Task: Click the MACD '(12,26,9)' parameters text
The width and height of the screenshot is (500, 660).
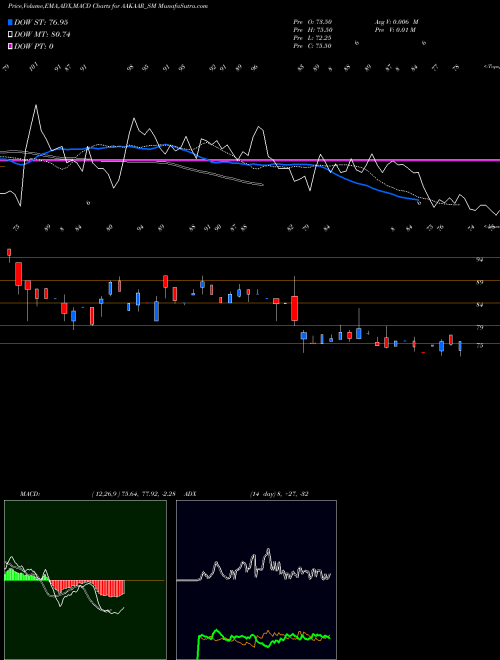Action: click(x=105, y=493)
